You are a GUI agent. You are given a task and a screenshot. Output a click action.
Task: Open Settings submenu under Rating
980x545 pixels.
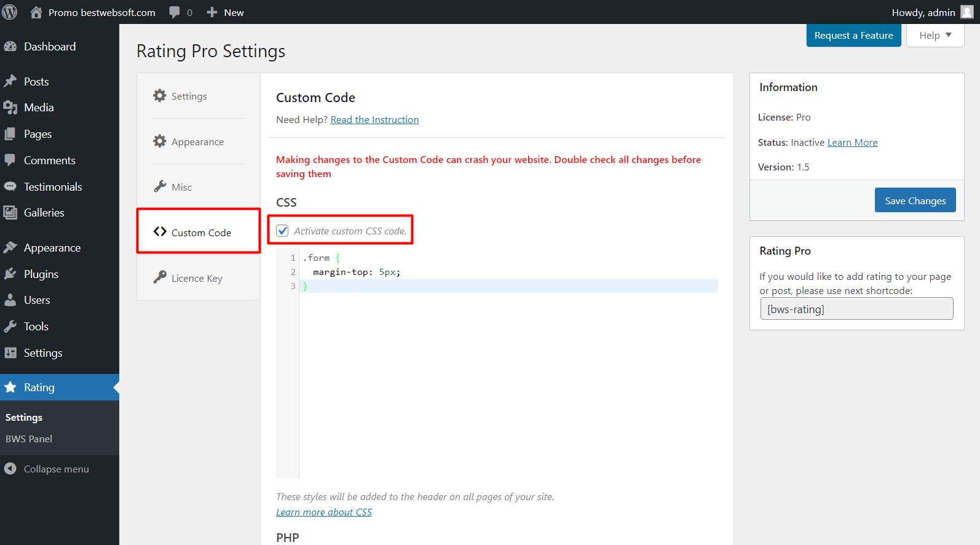click(x=24, y=418)
